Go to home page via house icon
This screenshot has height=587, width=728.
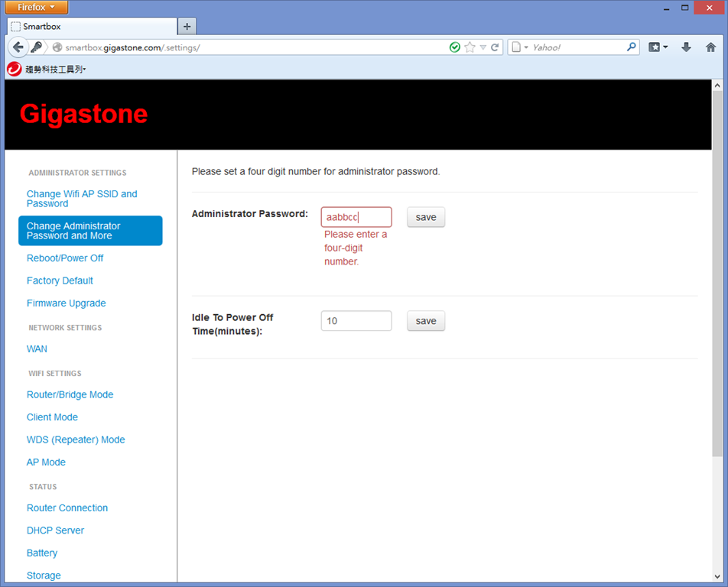(711, 47)
